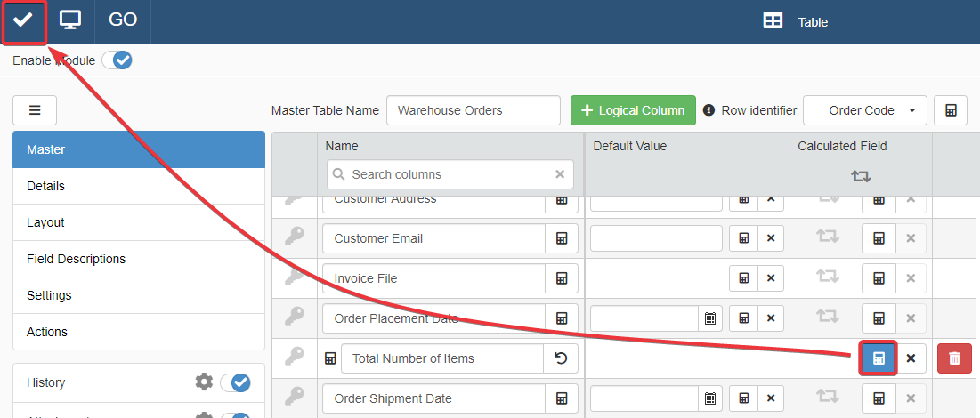Toggle the History switch
This screenshot has width=980, height=418.
pyautogui.click(x=235, y=382)
